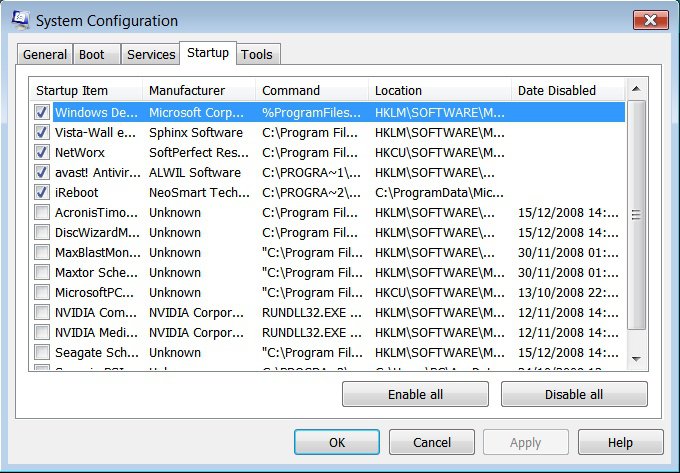Close the System Configuration window
The image size is (680, 473).
click(x=651, y=20)
